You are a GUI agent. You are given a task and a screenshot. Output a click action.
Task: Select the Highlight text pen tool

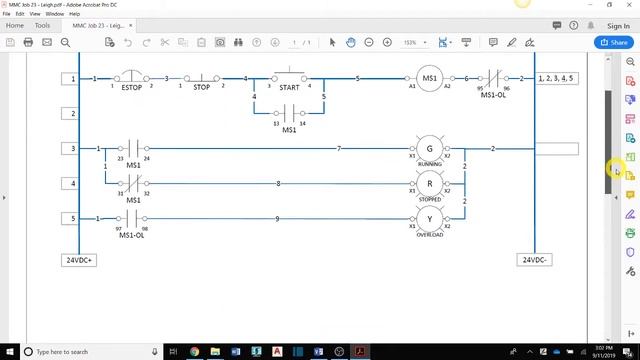click(511, 42)
